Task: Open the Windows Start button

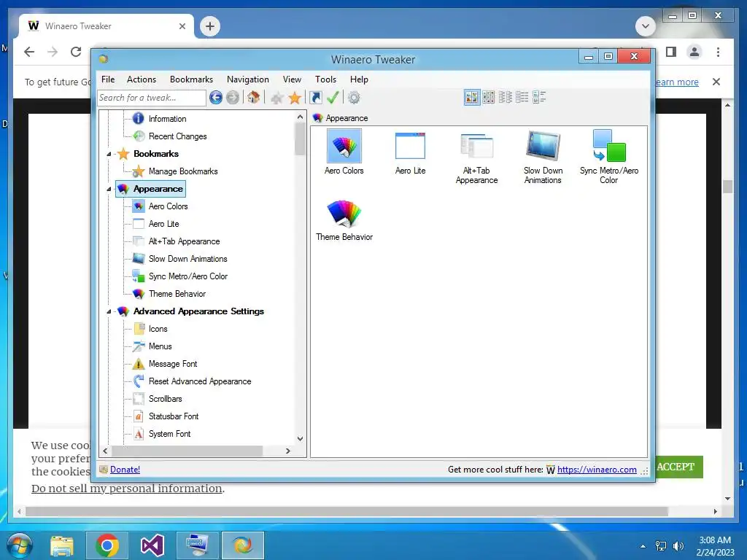Action: pos(20,545)
